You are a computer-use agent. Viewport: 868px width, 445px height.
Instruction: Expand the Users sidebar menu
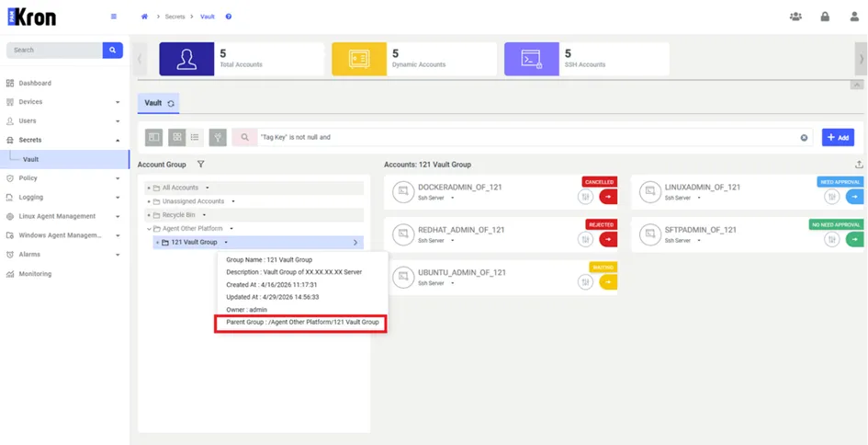click(63, 120)
